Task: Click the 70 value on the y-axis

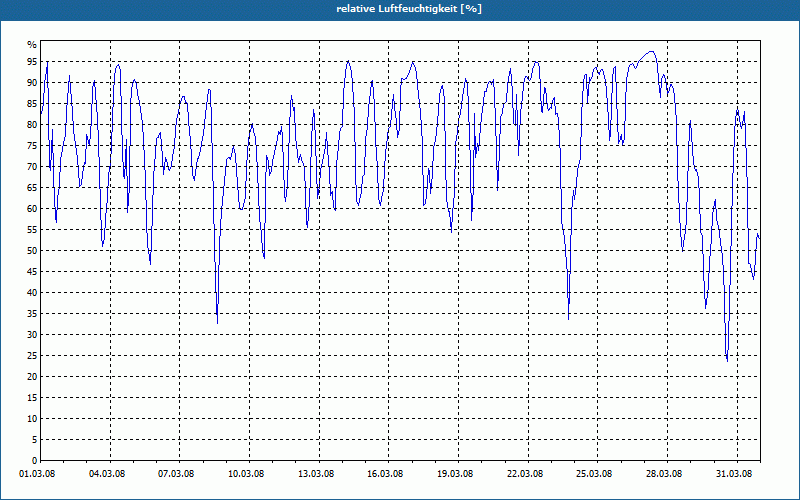Action: click(32, 167)
